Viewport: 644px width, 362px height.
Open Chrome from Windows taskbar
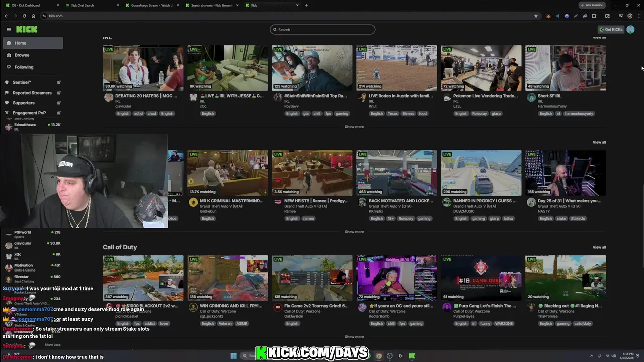coord(378,356)
